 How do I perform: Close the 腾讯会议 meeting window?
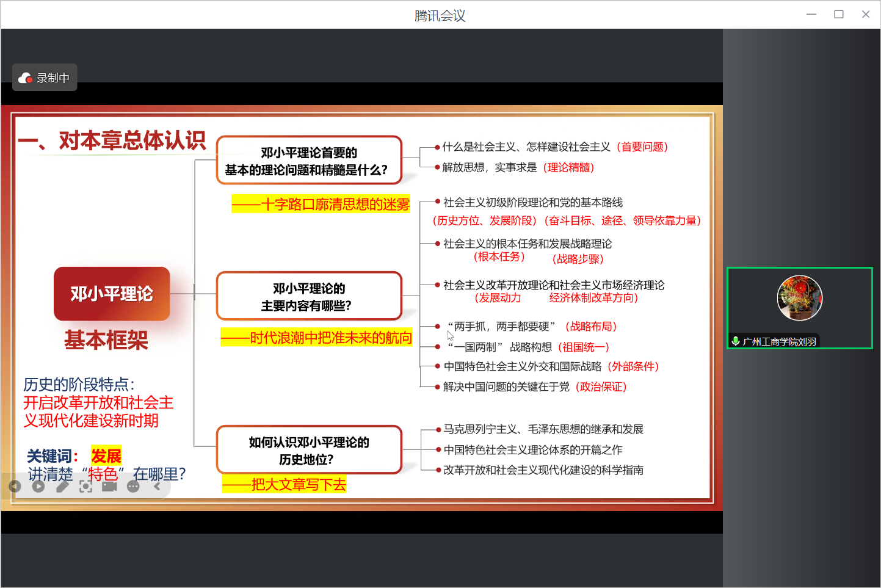866,15
